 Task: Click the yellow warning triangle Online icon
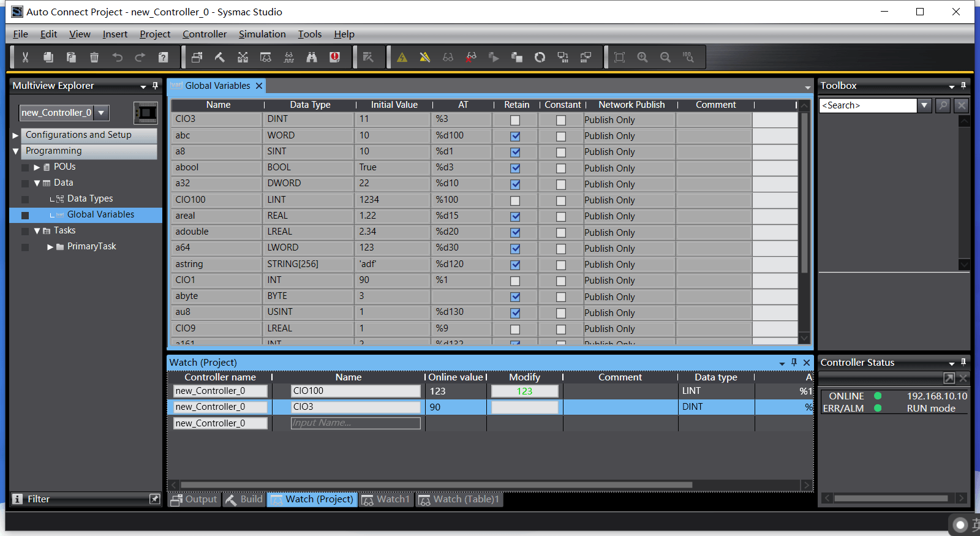pyautogui.click(x=402, y=57)
